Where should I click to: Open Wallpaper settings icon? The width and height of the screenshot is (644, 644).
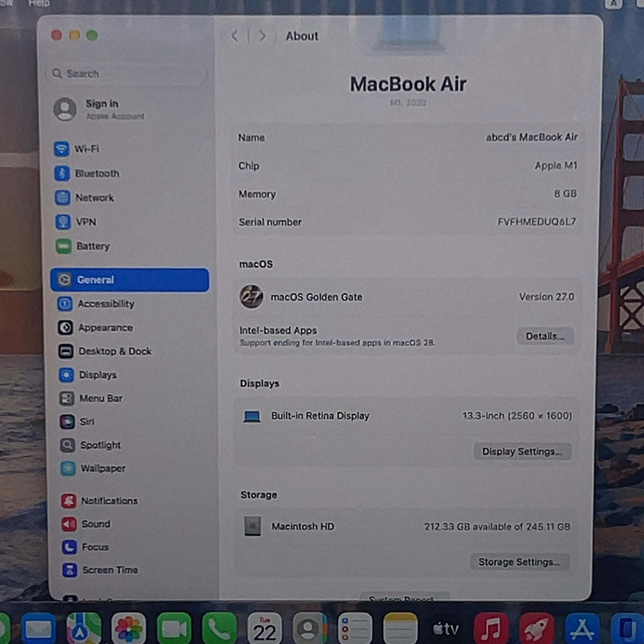coord(68,469)
